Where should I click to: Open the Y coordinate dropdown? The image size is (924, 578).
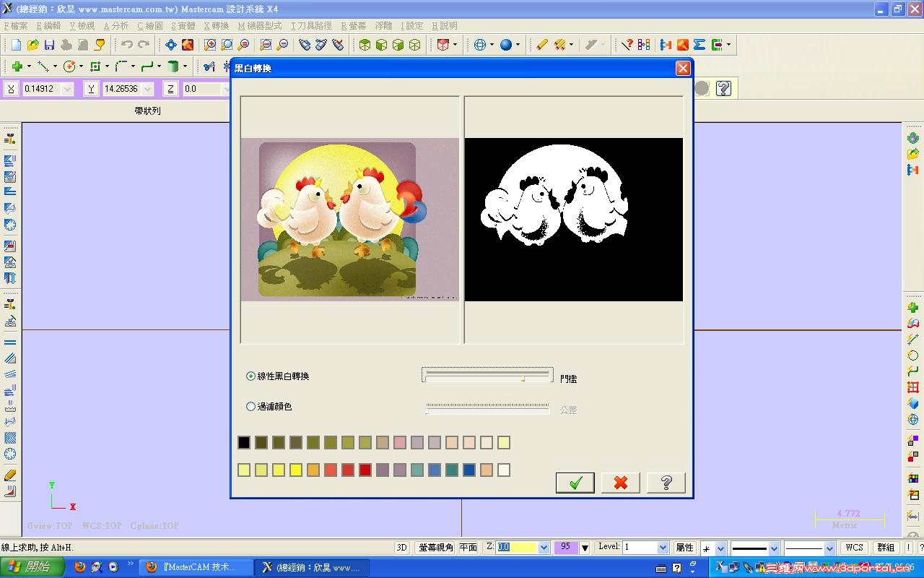pyautogui.click(x=147, y=89)
